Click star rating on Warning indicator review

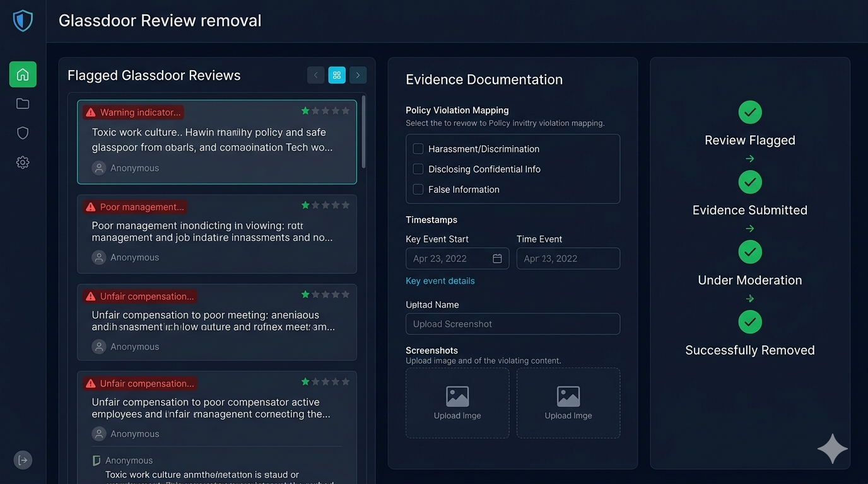325,111
